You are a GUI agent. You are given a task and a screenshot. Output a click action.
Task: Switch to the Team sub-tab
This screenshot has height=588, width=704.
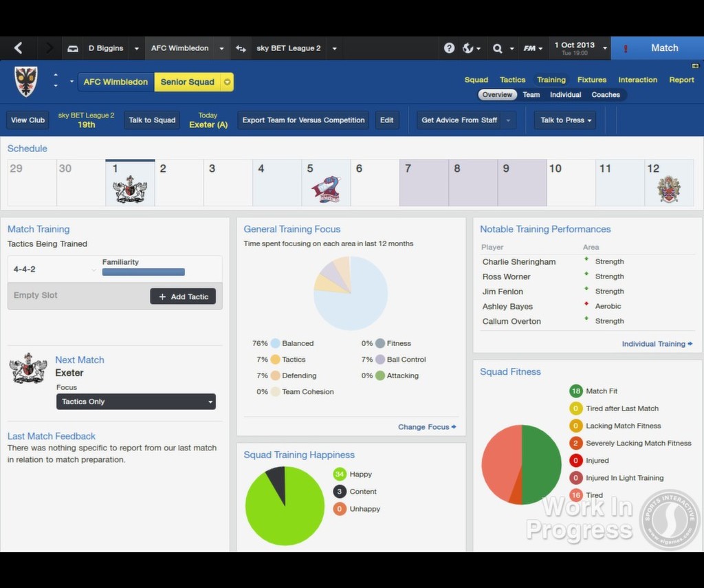[x=531, y=95]
